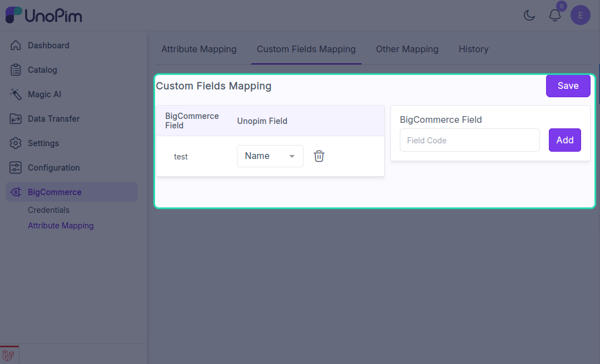Viewport: 600px width, 364px height.
Task: Switch to Custom Fields Mapping tab
Action: (x=306, y=49)
